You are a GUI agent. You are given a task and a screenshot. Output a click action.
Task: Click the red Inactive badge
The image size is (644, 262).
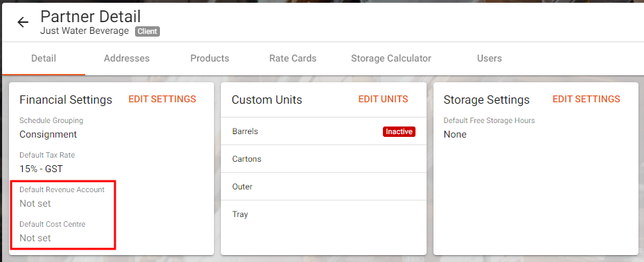(400, 131)
